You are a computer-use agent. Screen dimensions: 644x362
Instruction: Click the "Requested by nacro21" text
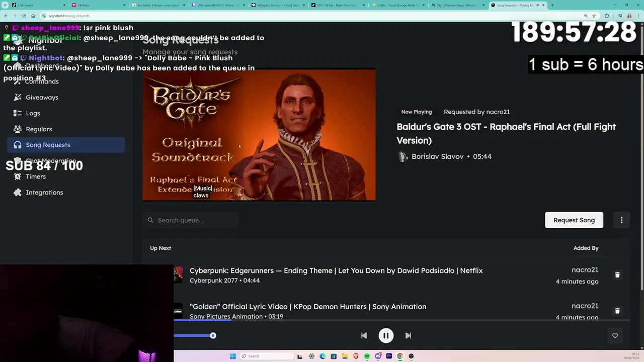click(476, 112)
